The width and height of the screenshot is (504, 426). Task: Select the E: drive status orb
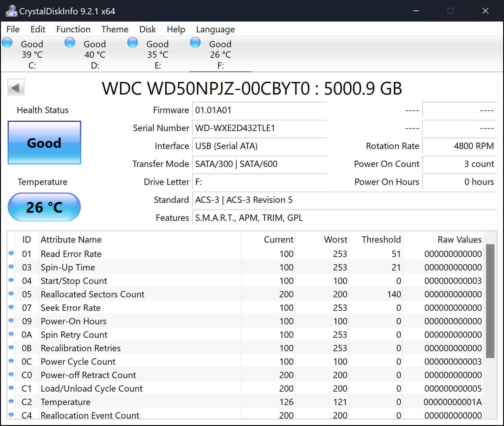tap(133, 42)
